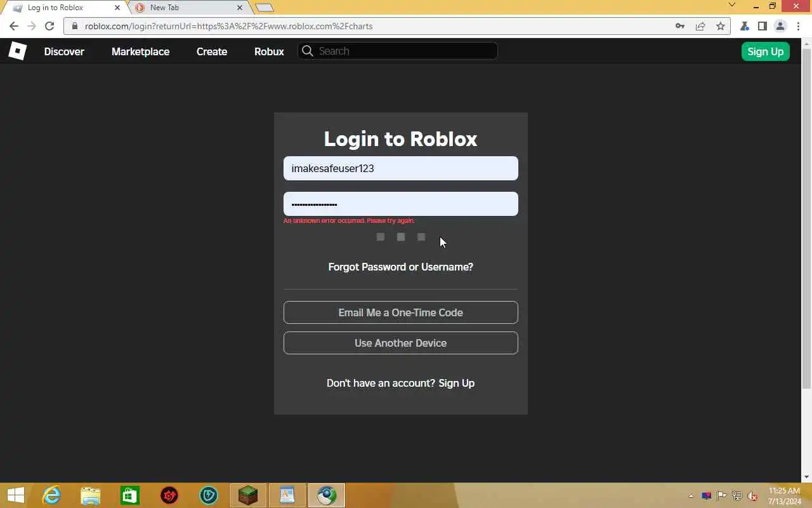The width and height of the screenshot is (812, 508).
Task: Open the Windows Start button
Action: click(15, 495)
